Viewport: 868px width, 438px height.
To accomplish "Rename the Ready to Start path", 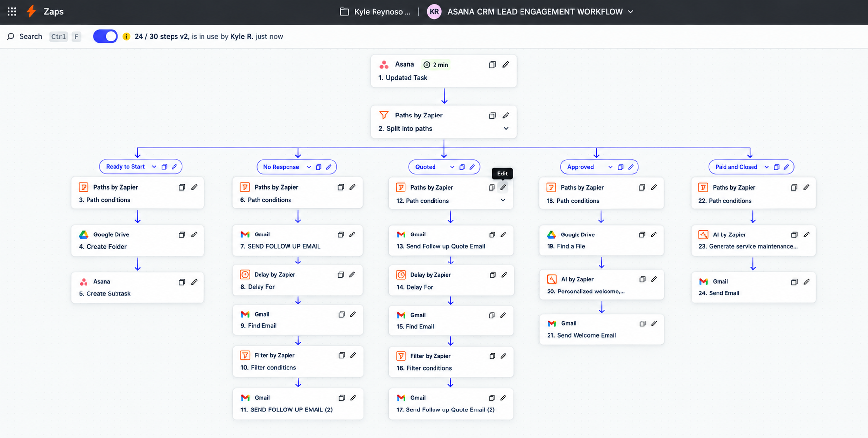I will (174, 167).
